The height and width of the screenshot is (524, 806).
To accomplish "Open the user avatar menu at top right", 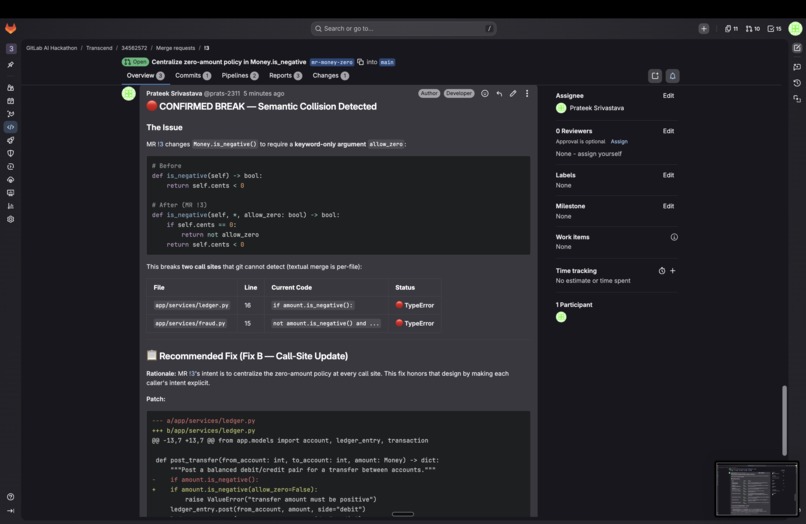I will (795, 29).
